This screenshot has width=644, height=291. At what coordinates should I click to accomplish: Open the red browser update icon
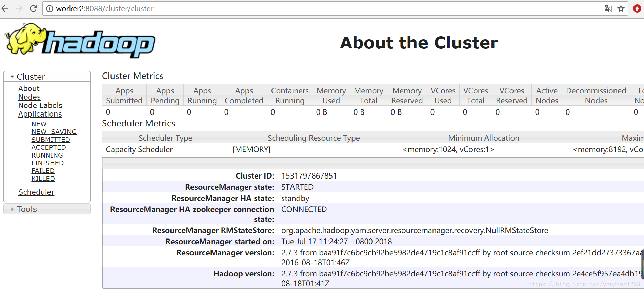(x=637, y=8)
